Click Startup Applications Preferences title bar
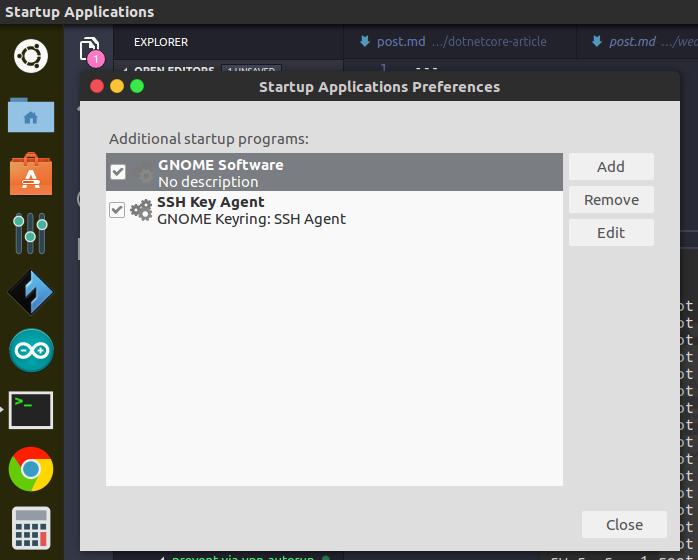The image size is (698, 560). tap(380, 87)
